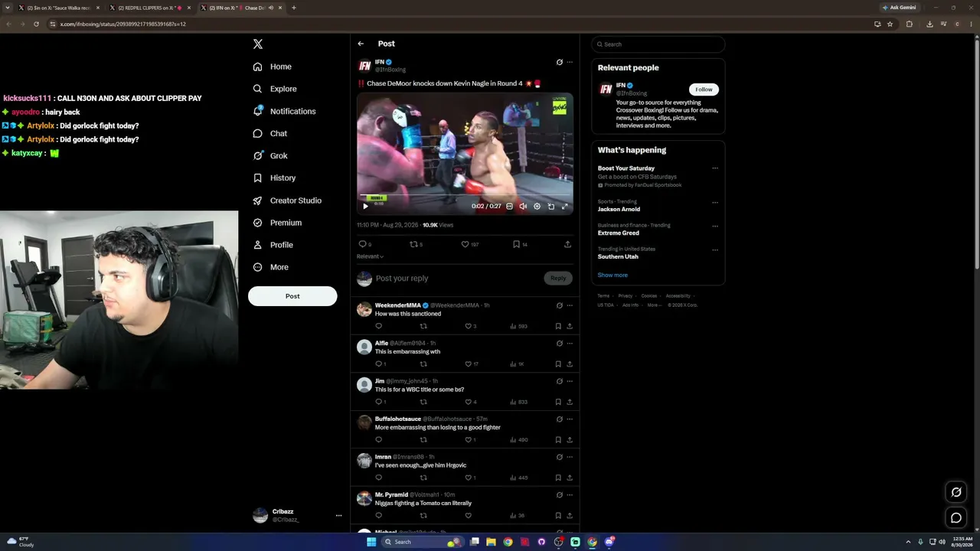Click the X search box
Viewport: 980px width, 551px height.
[658, 44]
